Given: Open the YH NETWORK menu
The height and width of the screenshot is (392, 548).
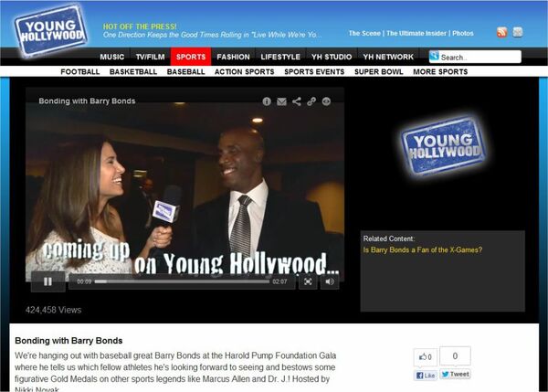Looking at the screenshot, I should (388, 57).
